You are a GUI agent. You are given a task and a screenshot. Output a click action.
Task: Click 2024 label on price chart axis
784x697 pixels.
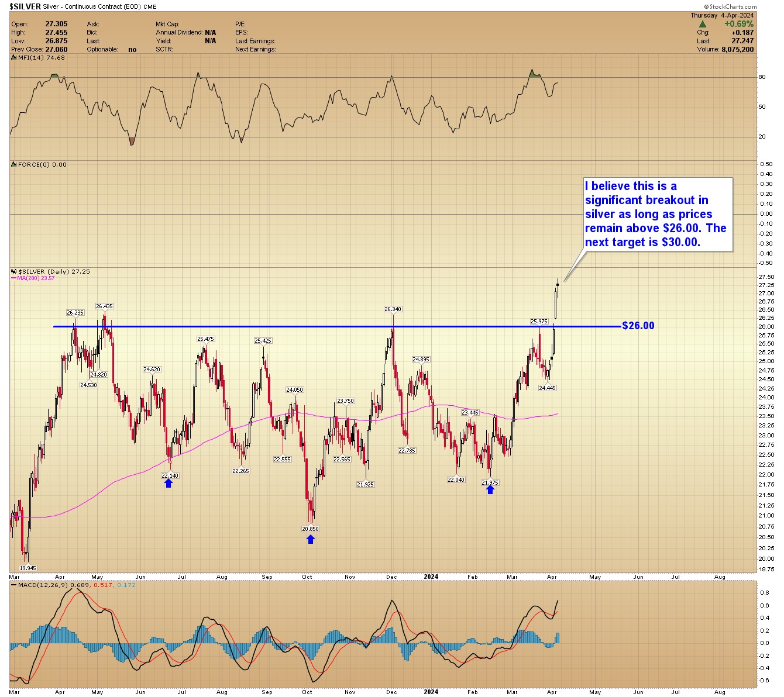pos(431,577)
